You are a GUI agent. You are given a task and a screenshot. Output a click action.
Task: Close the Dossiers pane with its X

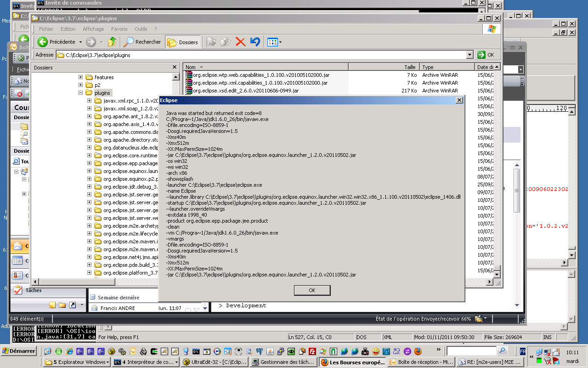tap(175, 67)
